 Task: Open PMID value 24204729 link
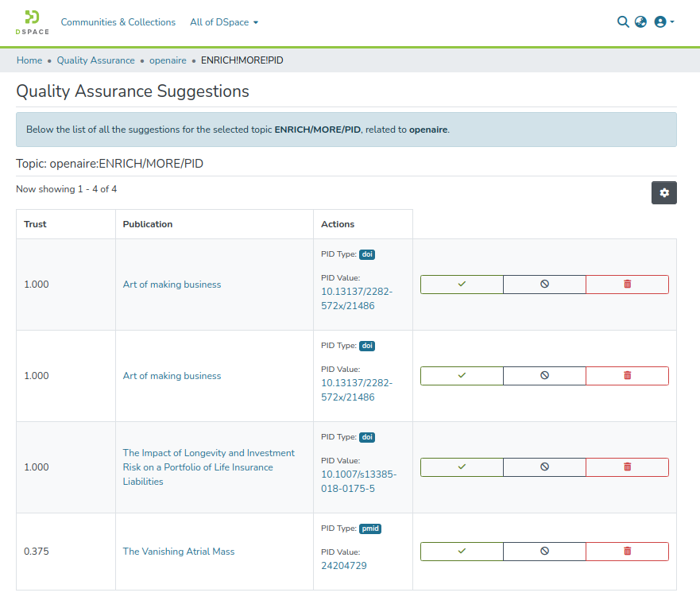(344, 566)
